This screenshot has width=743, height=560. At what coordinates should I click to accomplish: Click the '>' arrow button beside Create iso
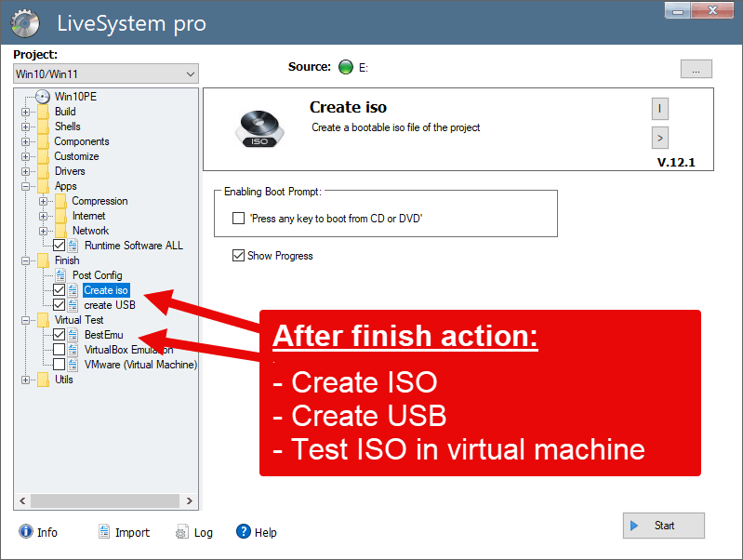click(660, 138)
